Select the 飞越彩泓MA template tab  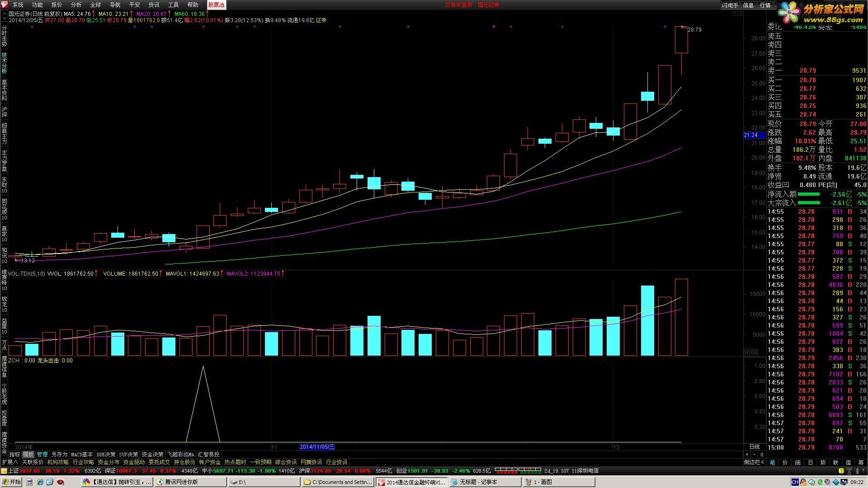pos(181,455)
